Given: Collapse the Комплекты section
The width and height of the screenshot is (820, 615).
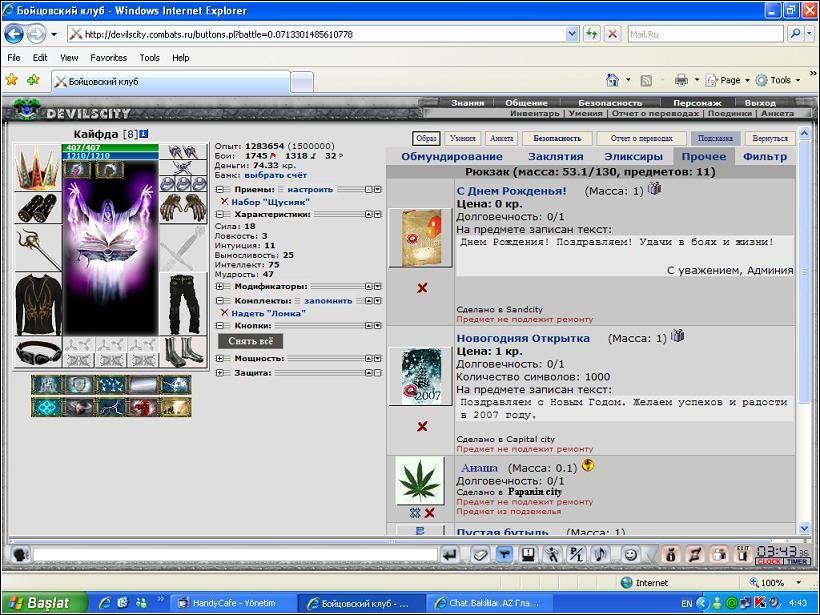Looking at the screenshot, I should tap(220, 301).
